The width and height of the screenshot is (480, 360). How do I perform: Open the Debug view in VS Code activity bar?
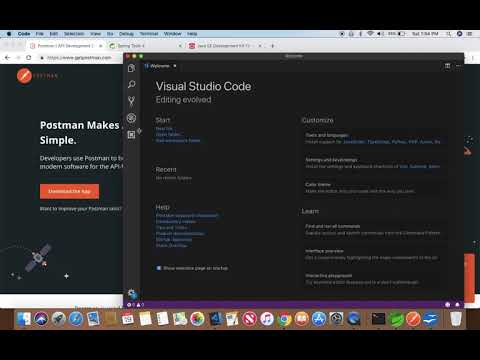coord(131,118)
